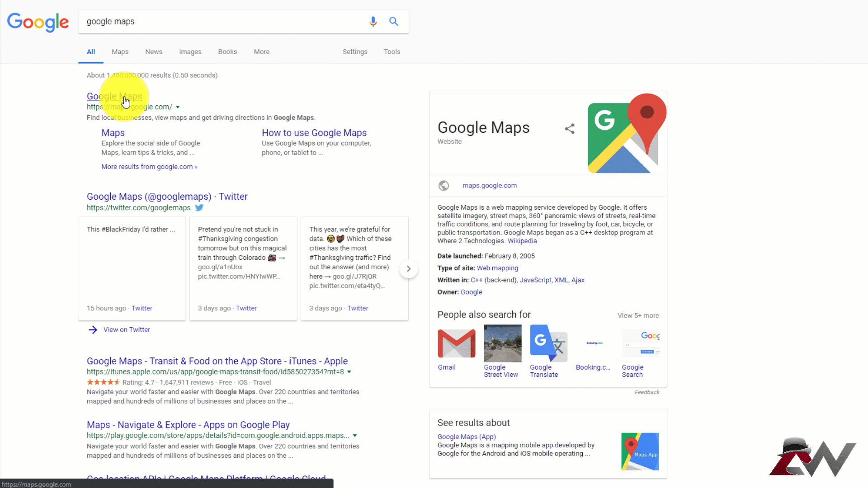Switch to the News tab
Viewport: 868px width, 488px height.
click(154, 52)
